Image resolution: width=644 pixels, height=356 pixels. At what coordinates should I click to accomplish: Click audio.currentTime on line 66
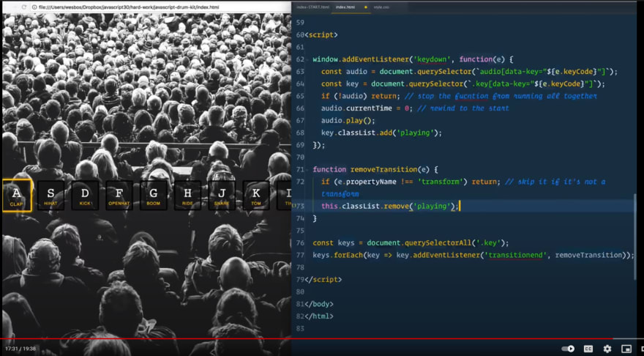(355, 108)
